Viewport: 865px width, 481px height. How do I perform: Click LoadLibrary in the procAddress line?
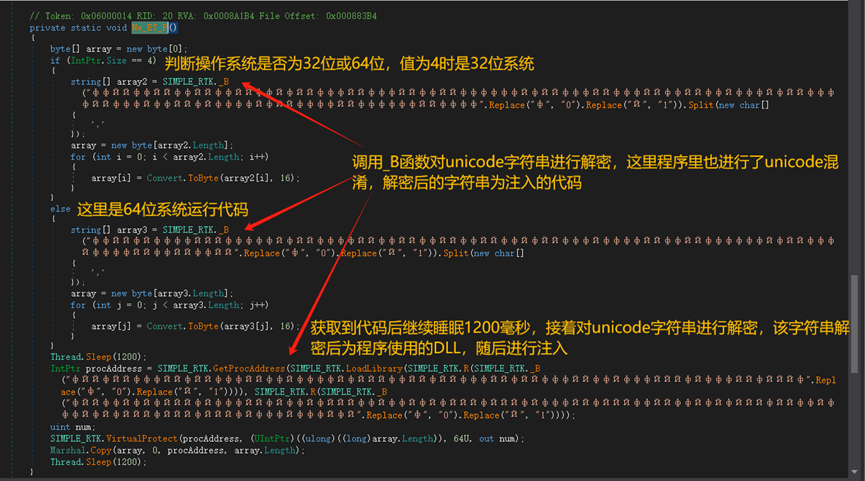(375, 368)
